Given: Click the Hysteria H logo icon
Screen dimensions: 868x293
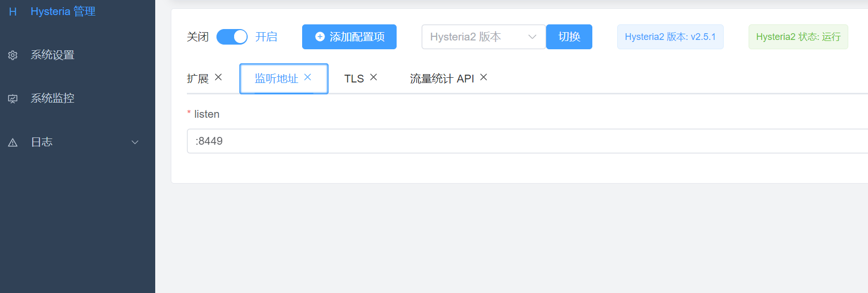Looking at the screenshot, I should 13,11.
